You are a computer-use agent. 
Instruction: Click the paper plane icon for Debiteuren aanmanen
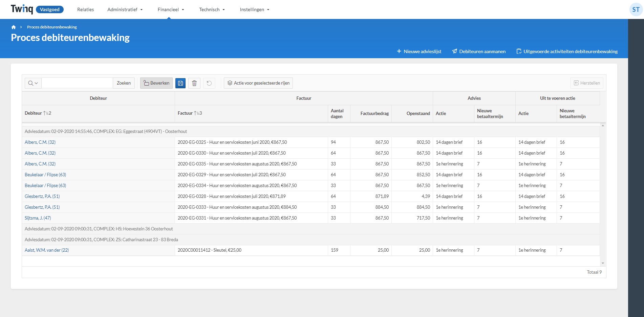point(454,51)
